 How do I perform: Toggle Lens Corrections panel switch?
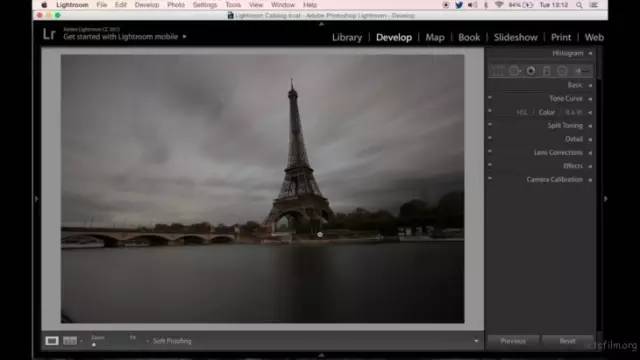pos(490,151)
